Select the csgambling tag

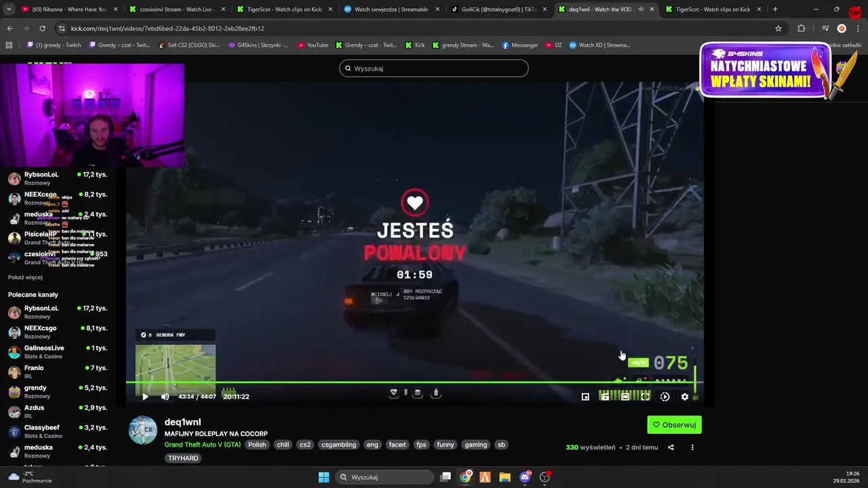(338, 445)
